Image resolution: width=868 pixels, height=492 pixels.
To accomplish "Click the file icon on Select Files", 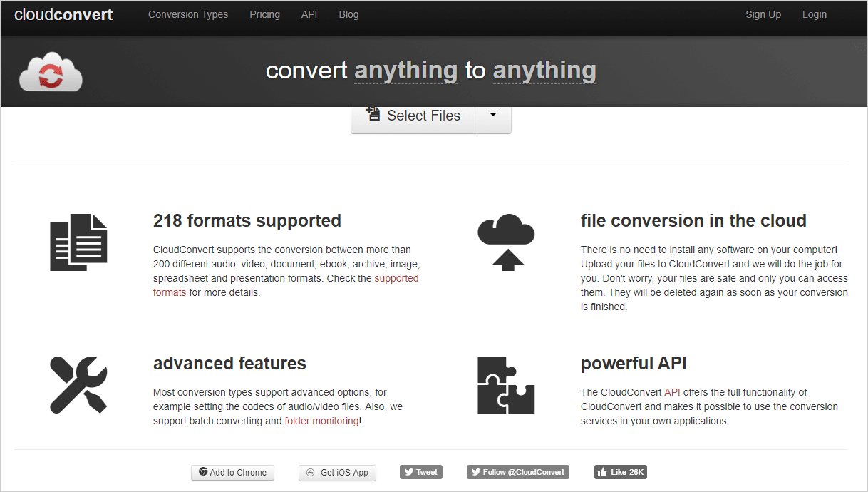I will (x=373, y=114).
